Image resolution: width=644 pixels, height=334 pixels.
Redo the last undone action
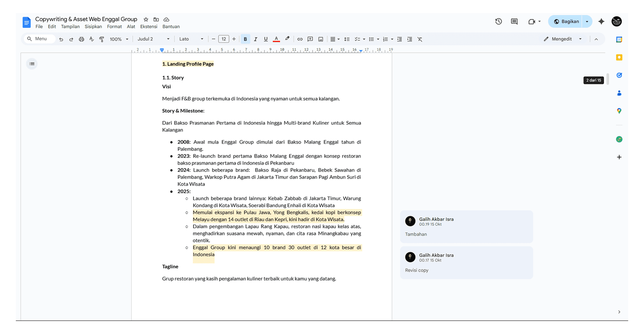[x=71, y=39]
